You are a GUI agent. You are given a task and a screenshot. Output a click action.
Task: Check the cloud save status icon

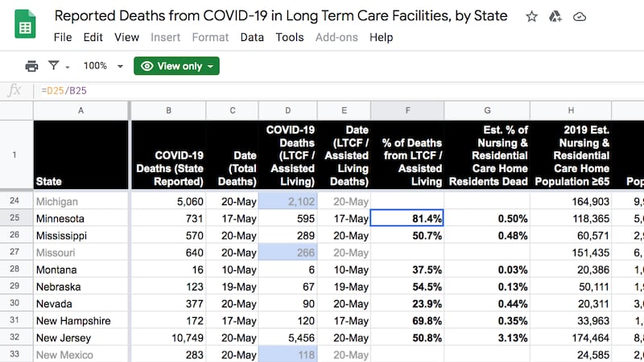pyautogui.click(x=580, y=16)
